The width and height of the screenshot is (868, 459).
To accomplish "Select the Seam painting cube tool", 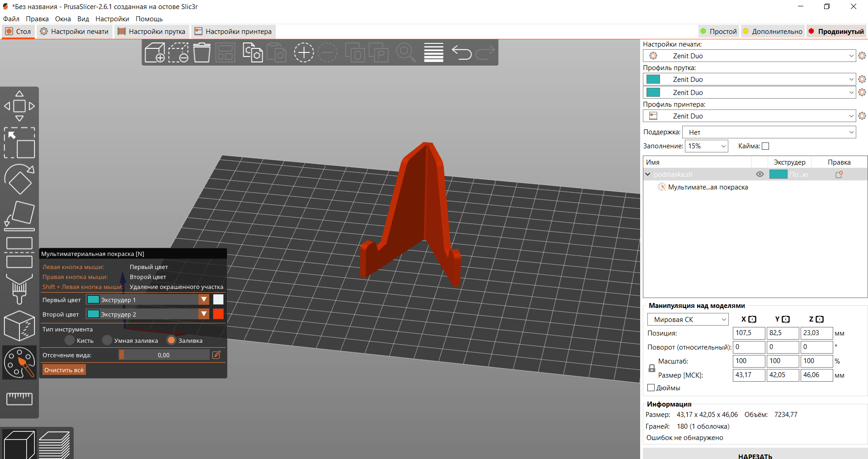I will pos(19,326).
